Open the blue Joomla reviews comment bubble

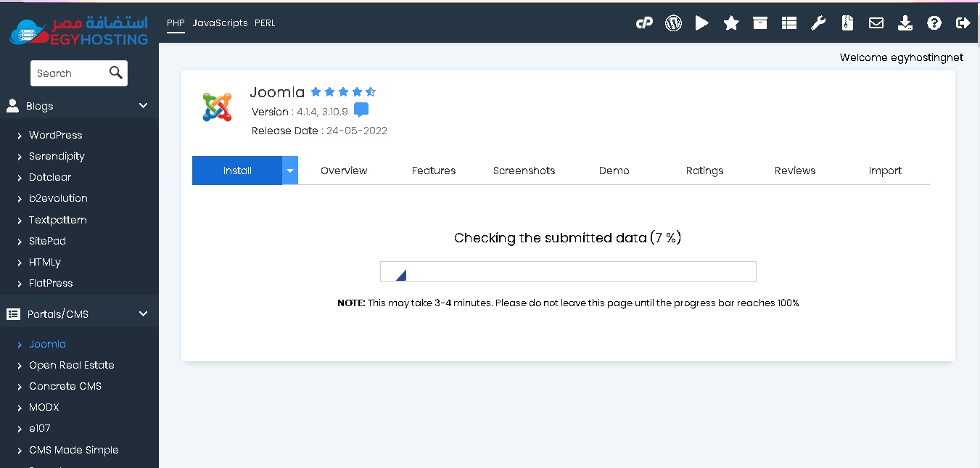click(361, 110)
